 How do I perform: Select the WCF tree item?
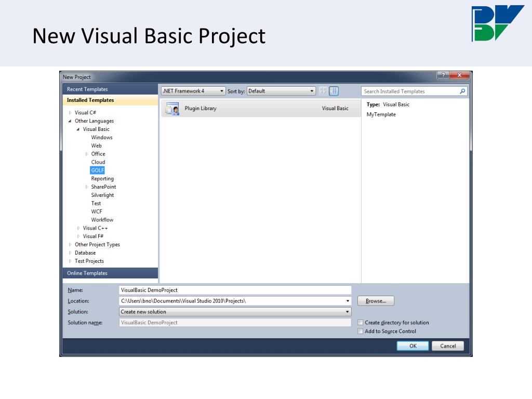97,211
